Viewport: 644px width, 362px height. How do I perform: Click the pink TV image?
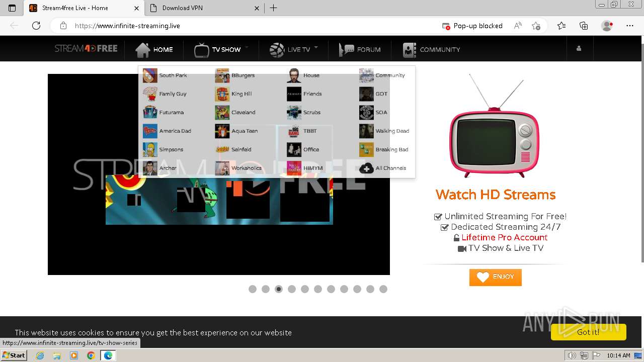(x=495, y=126)
